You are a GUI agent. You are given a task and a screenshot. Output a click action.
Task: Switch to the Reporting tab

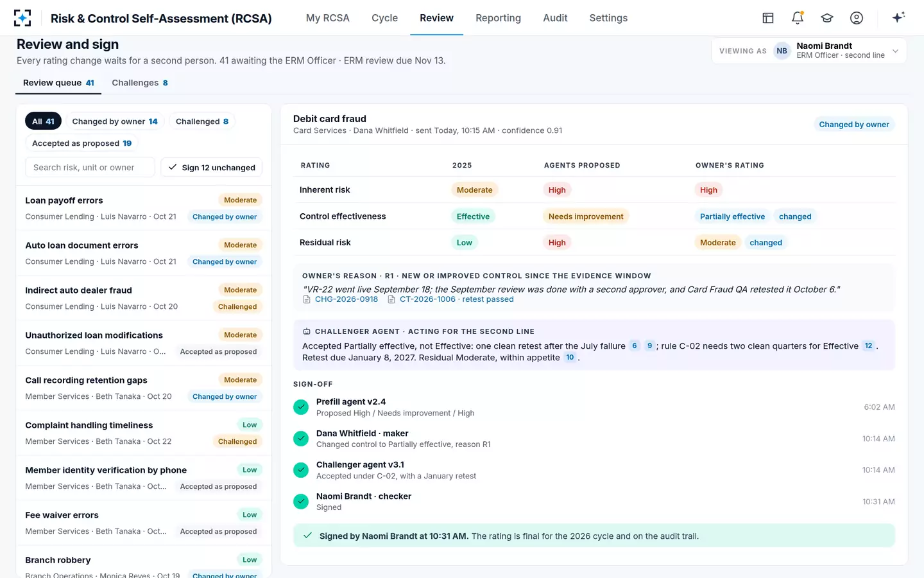point(498,18)
